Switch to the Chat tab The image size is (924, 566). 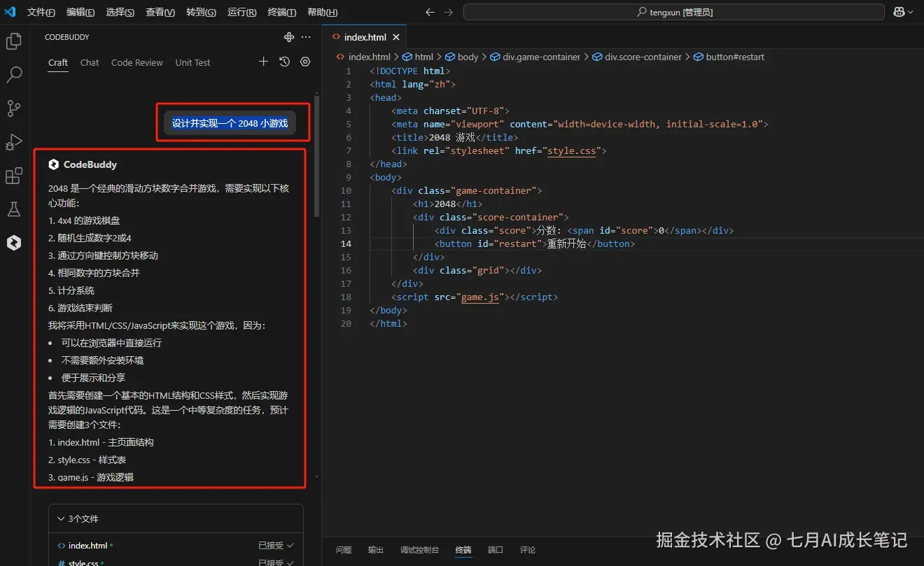90,62
